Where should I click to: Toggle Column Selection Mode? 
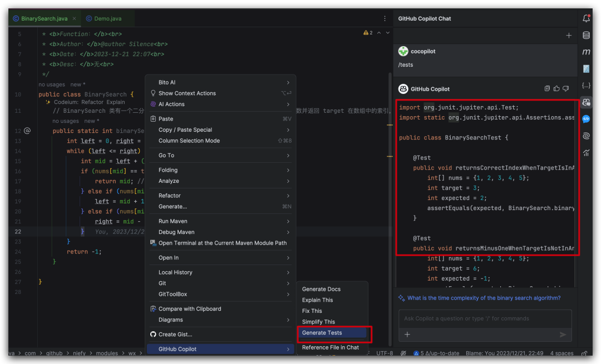coord(221,141)
